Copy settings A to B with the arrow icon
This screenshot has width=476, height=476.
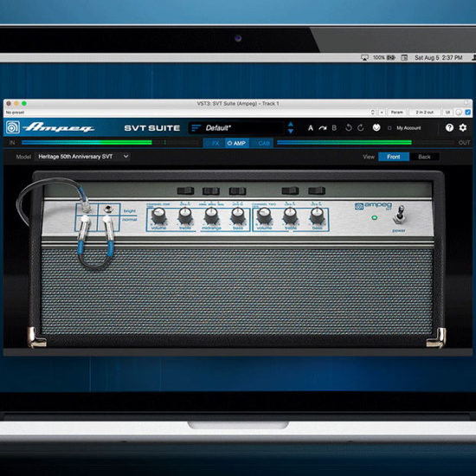(x=323, y=128)
